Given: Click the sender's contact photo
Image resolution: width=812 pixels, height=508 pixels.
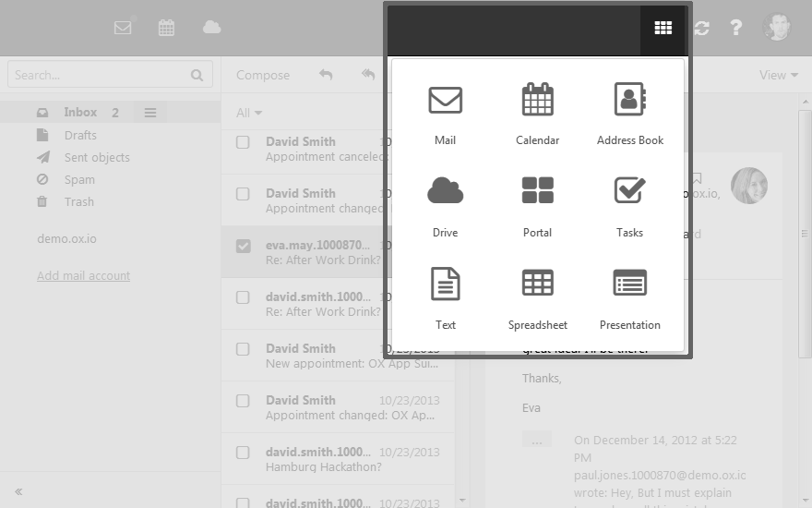Looking at the screenshot, I should 749,186.
